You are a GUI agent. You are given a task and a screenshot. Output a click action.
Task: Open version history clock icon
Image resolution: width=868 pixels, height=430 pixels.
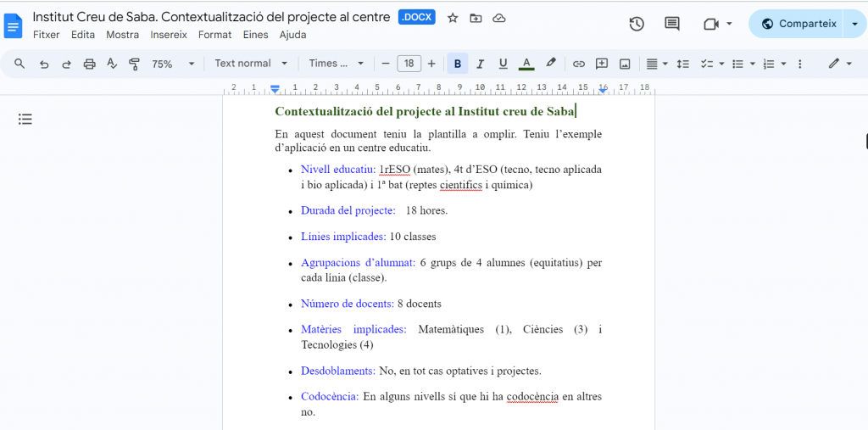[x=637, y=24]
